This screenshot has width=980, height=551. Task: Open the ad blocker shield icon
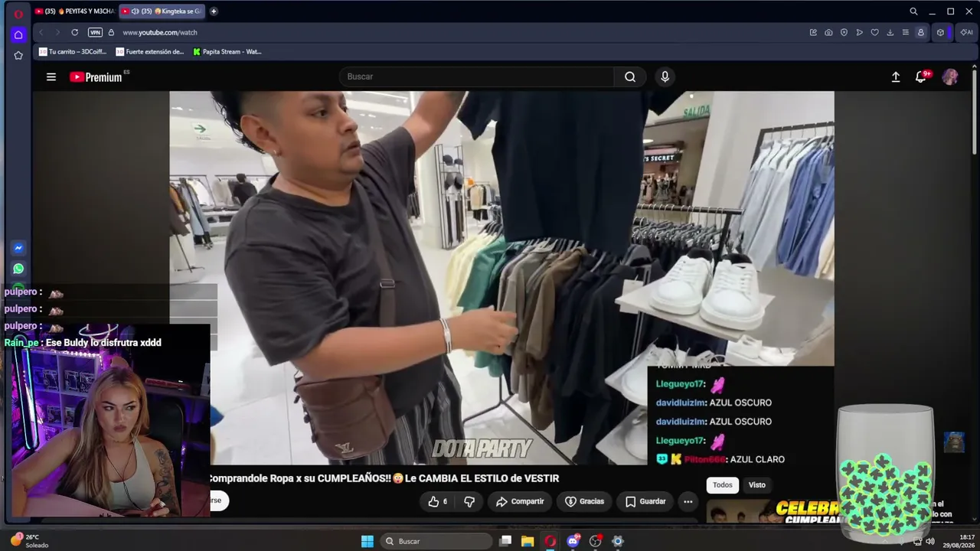pyautogui.click(x=844, y=32)
